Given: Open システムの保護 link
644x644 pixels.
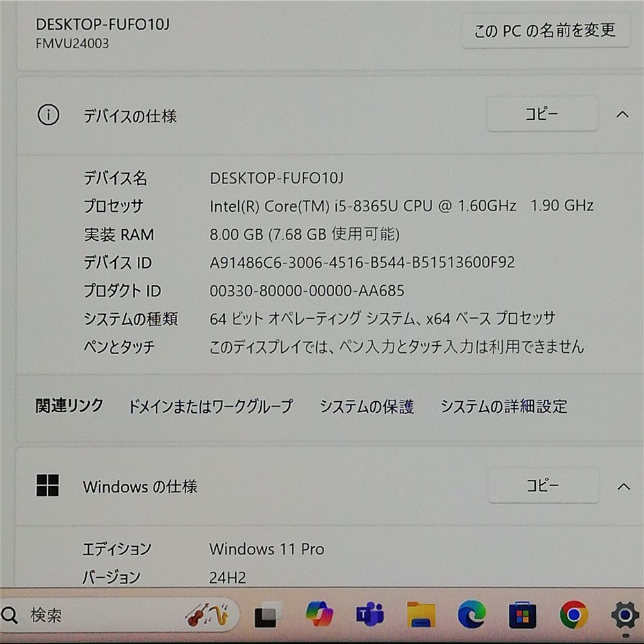Looking at the screenshot, I should (367, 406).
